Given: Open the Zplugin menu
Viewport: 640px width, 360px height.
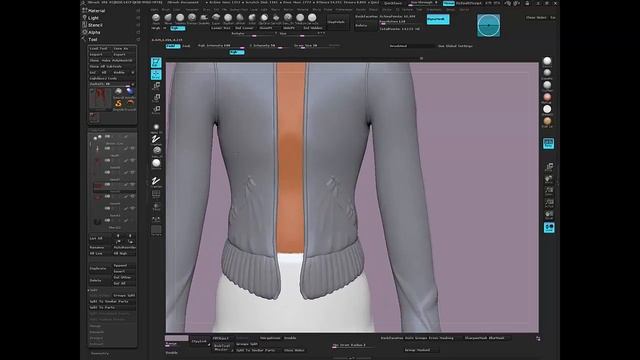Looking at the screenshot, I should coord(451,9).
